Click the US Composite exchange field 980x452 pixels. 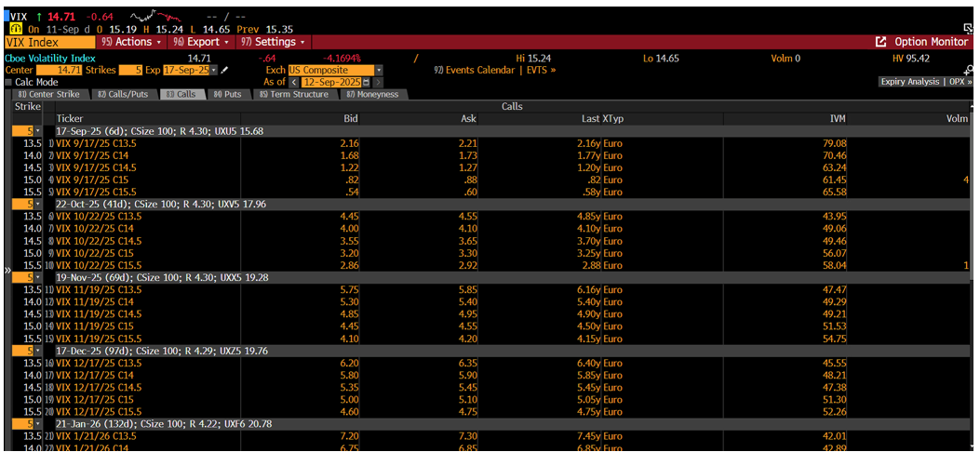tap(331, 71)
